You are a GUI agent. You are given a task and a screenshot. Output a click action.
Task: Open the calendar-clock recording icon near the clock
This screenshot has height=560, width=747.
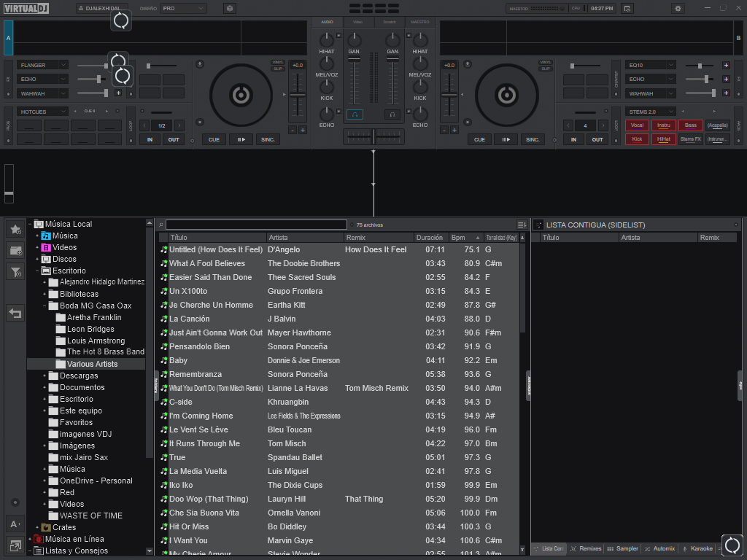tap(627, 9)
